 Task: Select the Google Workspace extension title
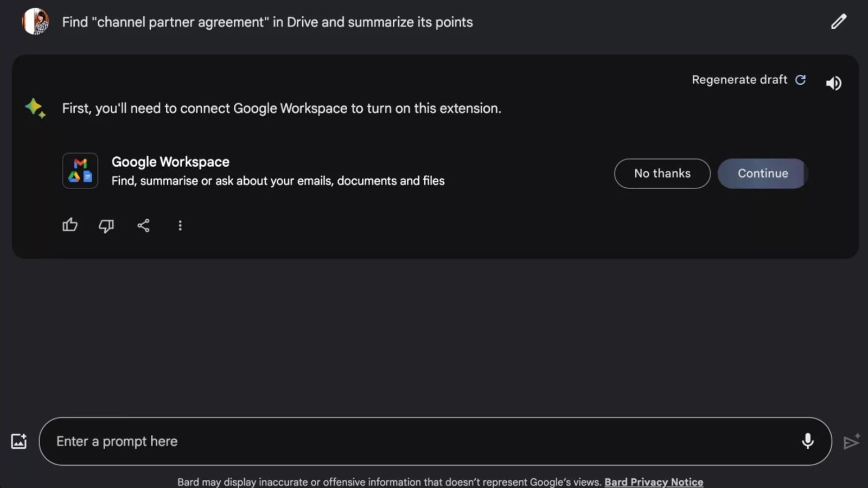tap(170, 162)
